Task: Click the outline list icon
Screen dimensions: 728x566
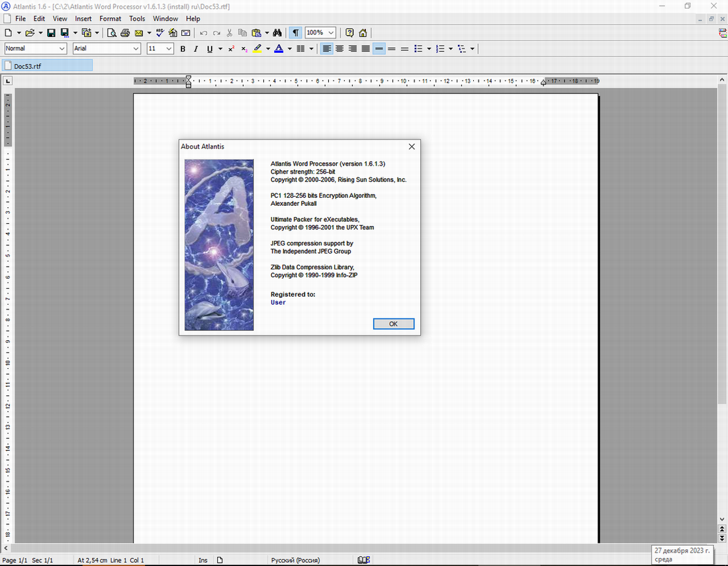Action: [462, 49]
